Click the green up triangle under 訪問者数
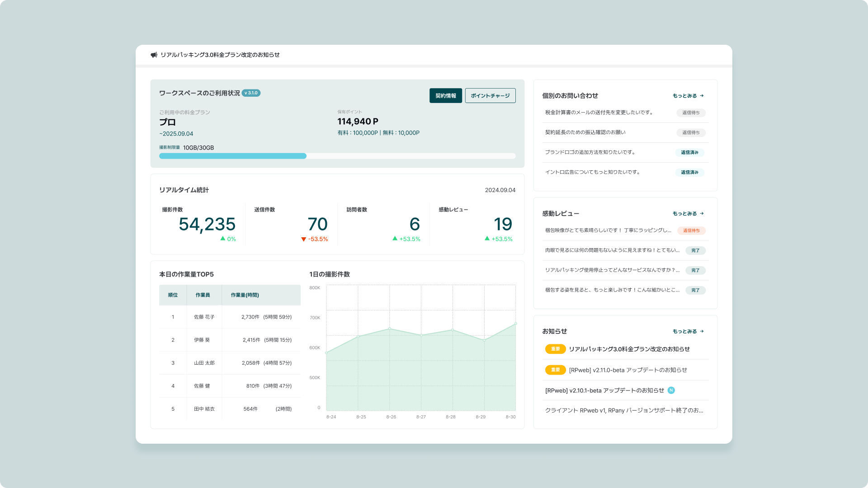The width and height of the screenshot is (868, 488). [395, 239]
